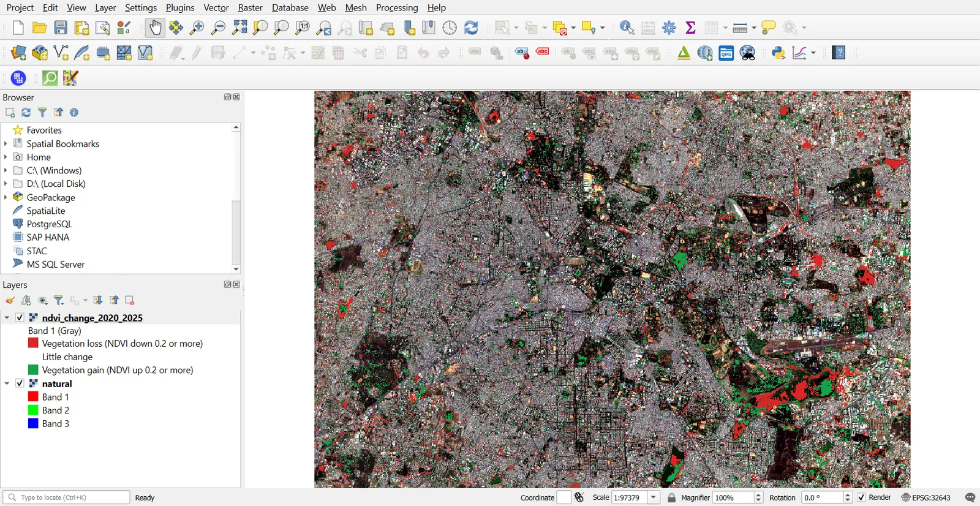980x506 pixels.
Task: Open the Statistical Summary sigma icon
Action: (x=690, y=28)
